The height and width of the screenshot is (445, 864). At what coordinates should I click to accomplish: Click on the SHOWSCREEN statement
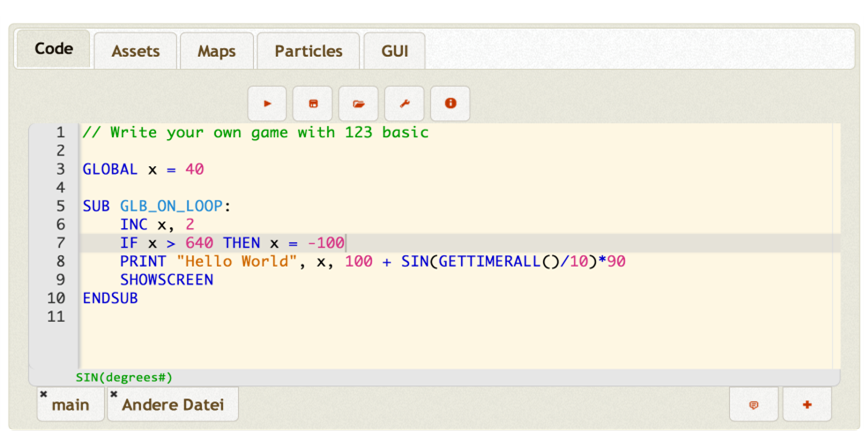166,280
